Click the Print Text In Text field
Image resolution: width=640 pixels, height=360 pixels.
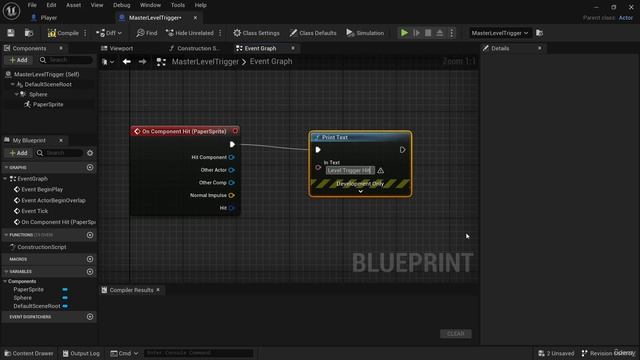click(350, 171)
